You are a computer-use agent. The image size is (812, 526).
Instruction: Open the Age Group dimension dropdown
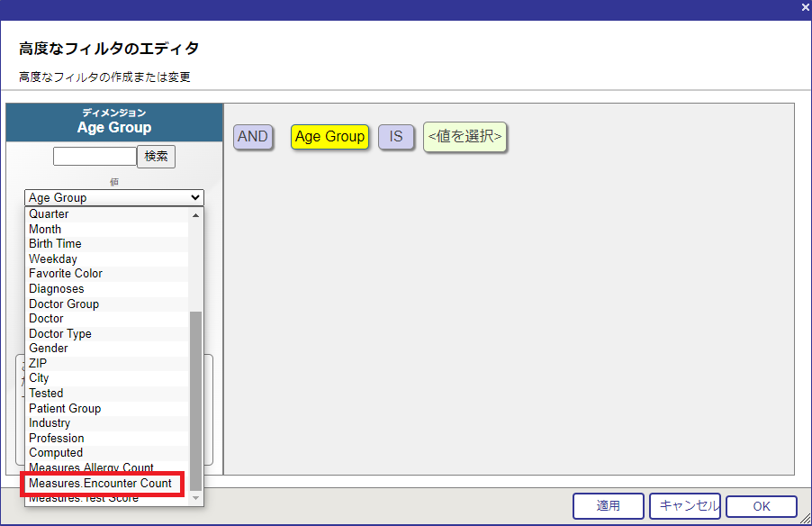pyautogui.click(x=114, y=197)
